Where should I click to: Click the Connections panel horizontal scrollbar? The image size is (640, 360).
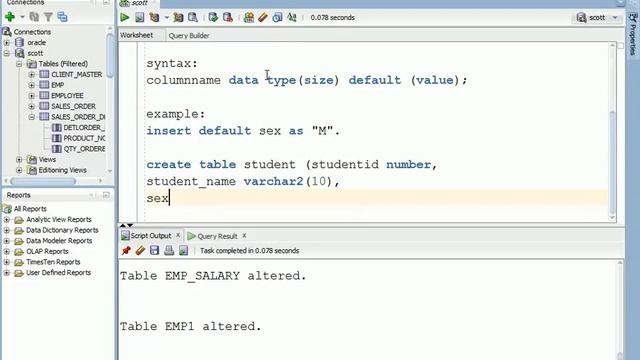pos(43,180)
